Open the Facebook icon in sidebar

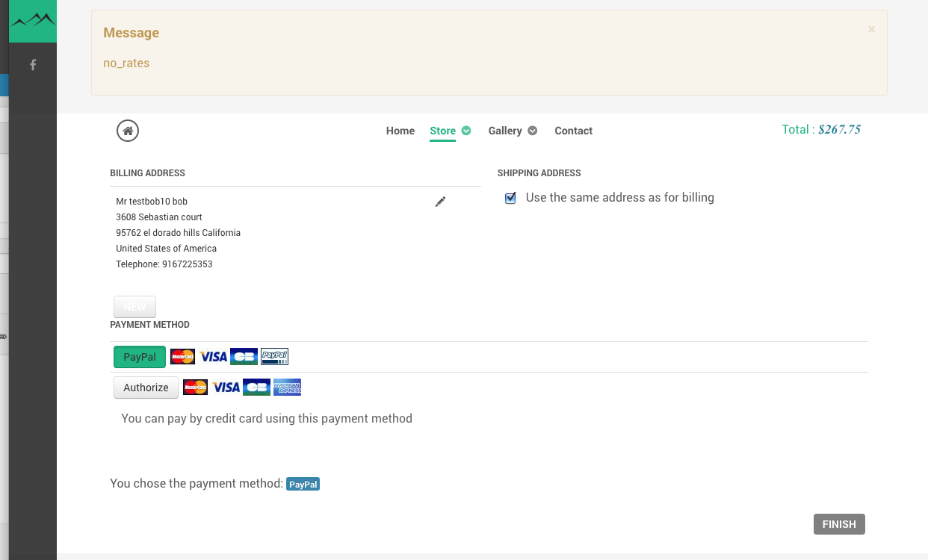pos(33,65)
